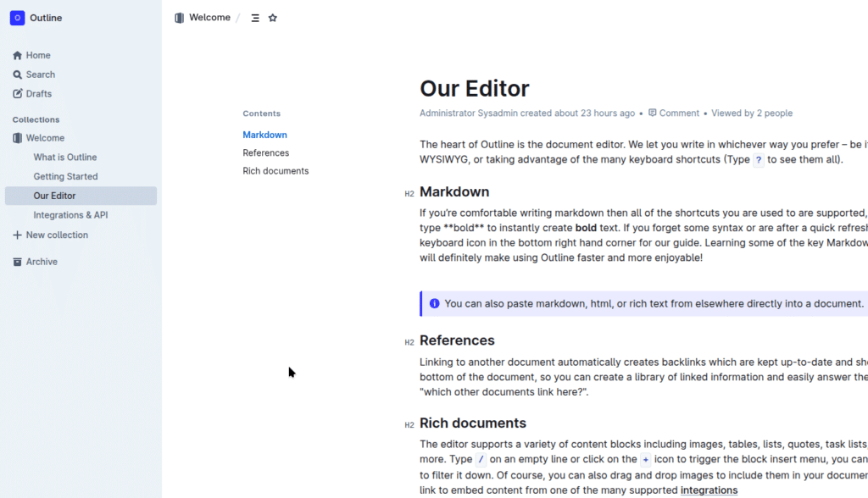Image resolution: width=868 pixels, height=498 pixels.
Task: Jump to Markdown in the Contents list
Action: pyautogui.click(x=264, y=135)
